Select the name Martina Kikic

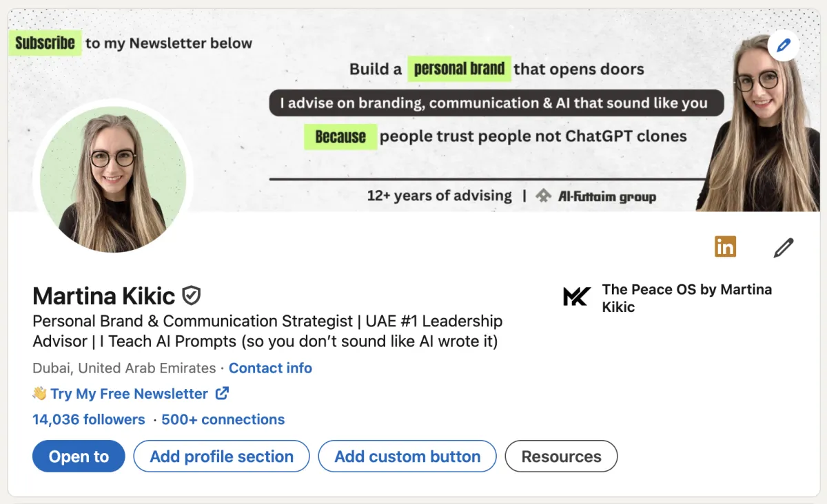[103, 295]
